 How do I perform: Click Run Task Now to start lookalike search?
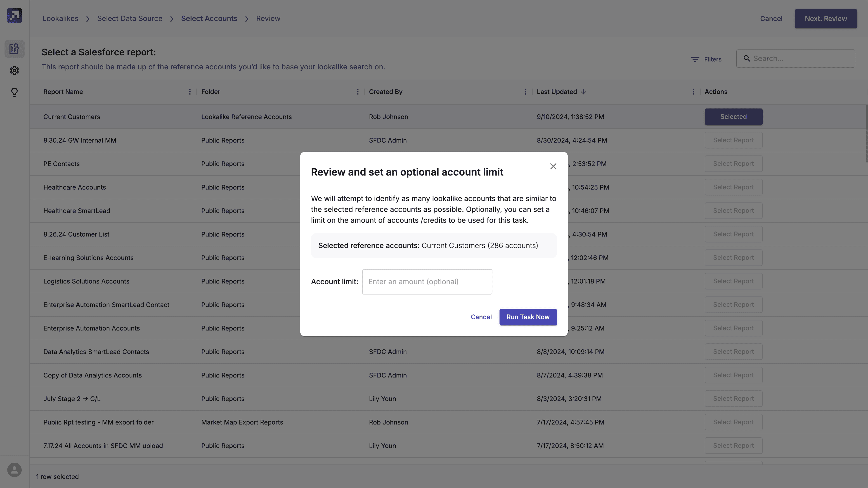click(527, 317)
